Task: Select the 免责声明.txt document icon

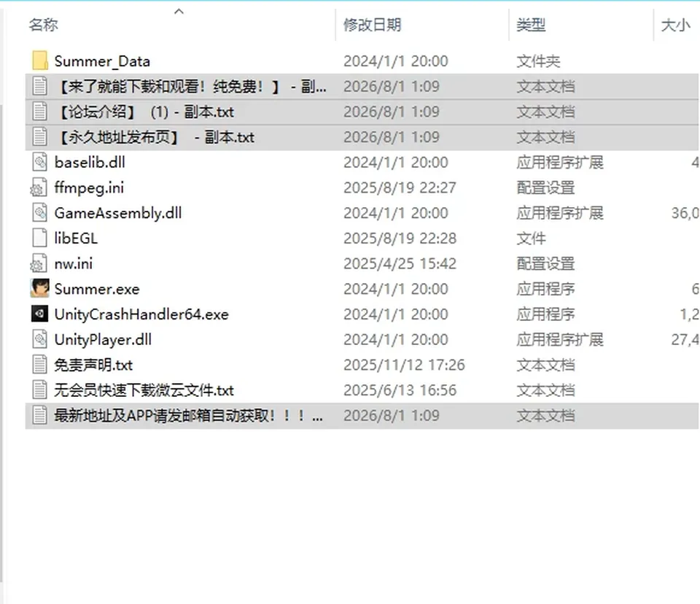Action: tap(39, 365)
